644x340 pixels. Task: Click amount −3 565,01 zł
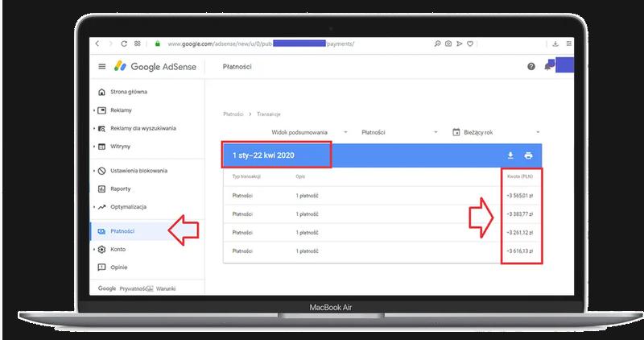coord(519,196)
